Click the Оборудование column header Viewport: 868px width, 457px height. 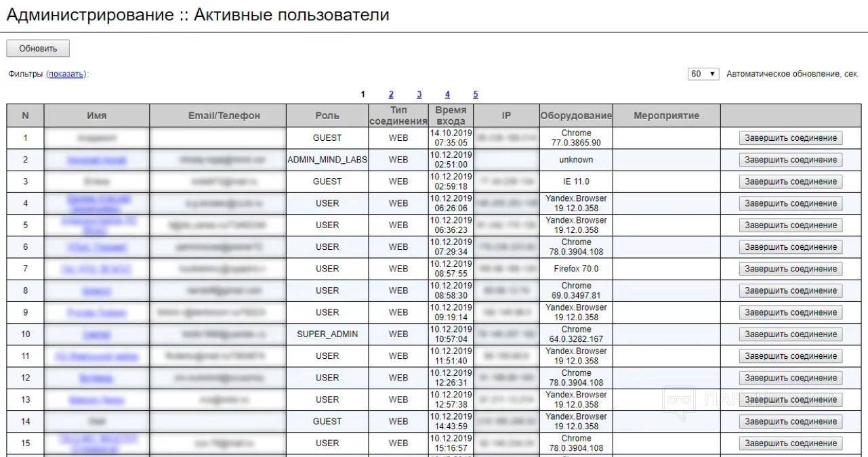pos(576,116)
